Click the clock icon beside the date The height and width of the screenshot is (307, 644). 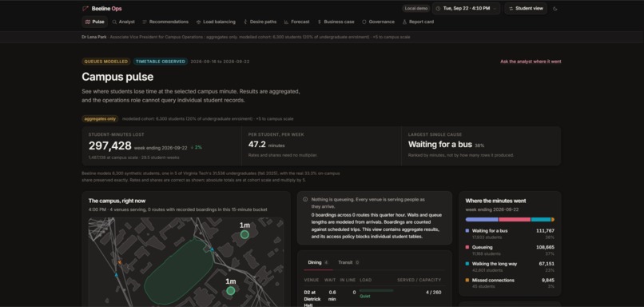pos(438,9)
